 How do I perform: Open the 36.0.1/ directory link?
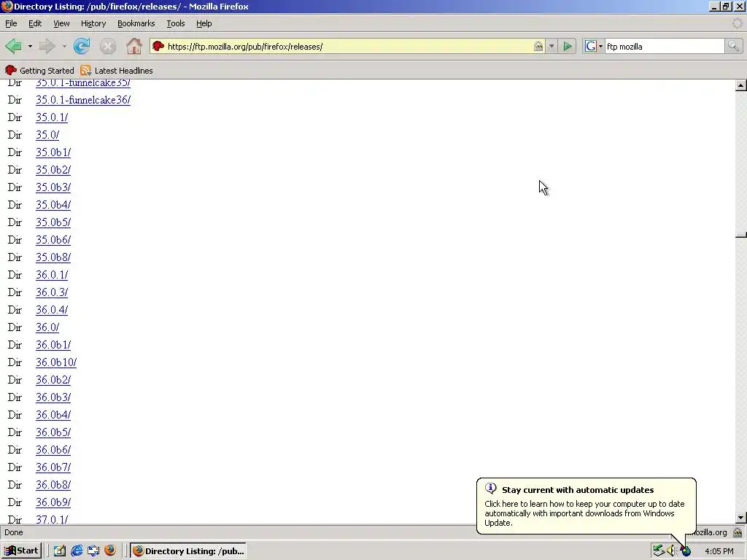52,275
